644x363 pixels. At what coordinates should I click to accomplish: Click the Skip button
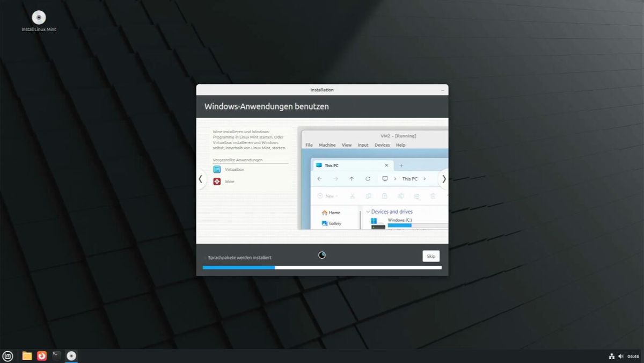point(431,256)
